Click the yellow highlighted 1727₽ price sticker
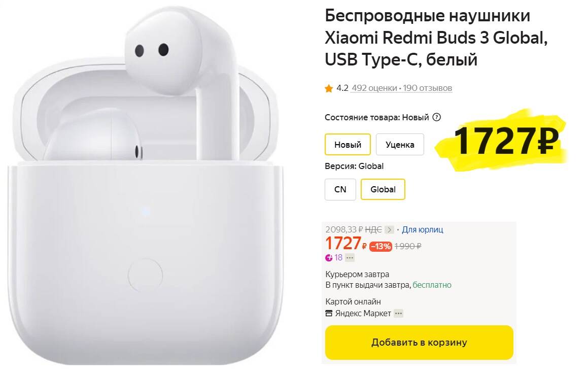 coord(502,141)
